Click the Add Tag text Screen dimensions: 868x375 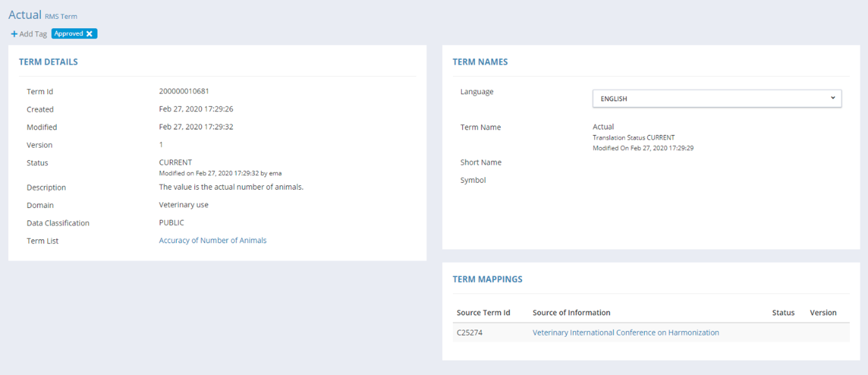33,34
